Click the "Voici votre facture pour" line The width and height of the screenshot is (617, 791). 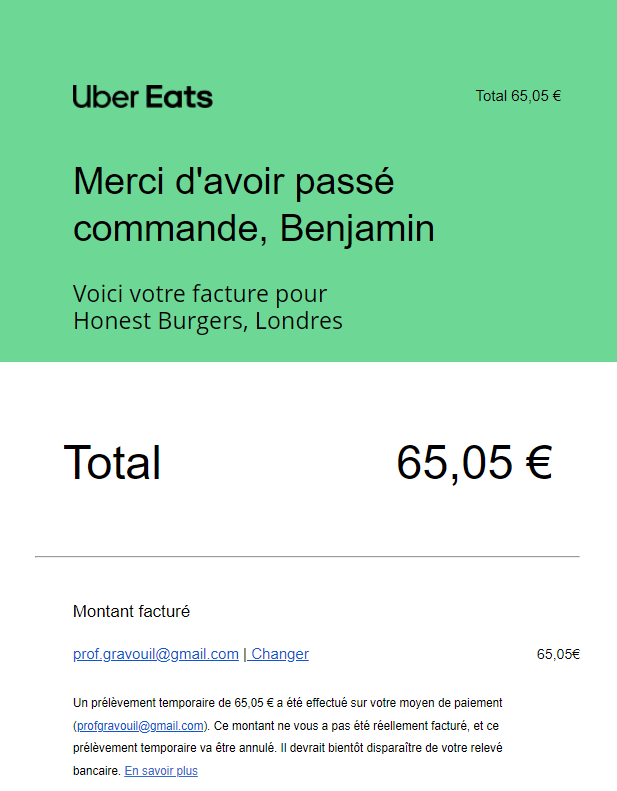[x=200, y=294]
